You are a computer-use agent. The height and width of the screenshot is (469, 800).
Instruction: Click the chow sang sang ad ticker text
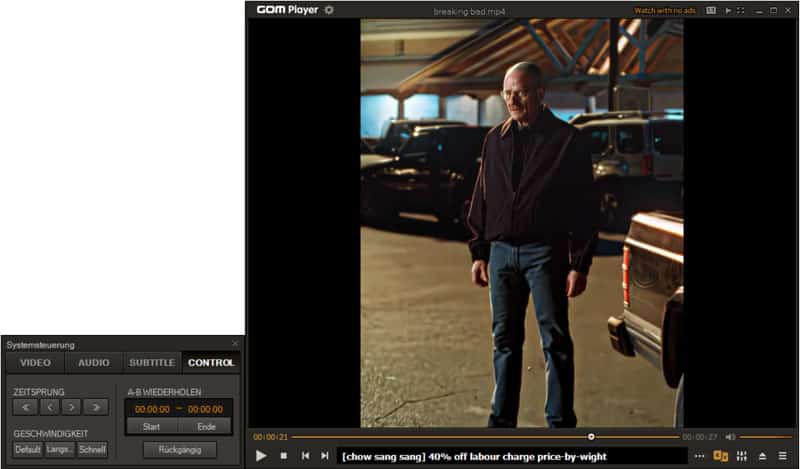[474, 456]
